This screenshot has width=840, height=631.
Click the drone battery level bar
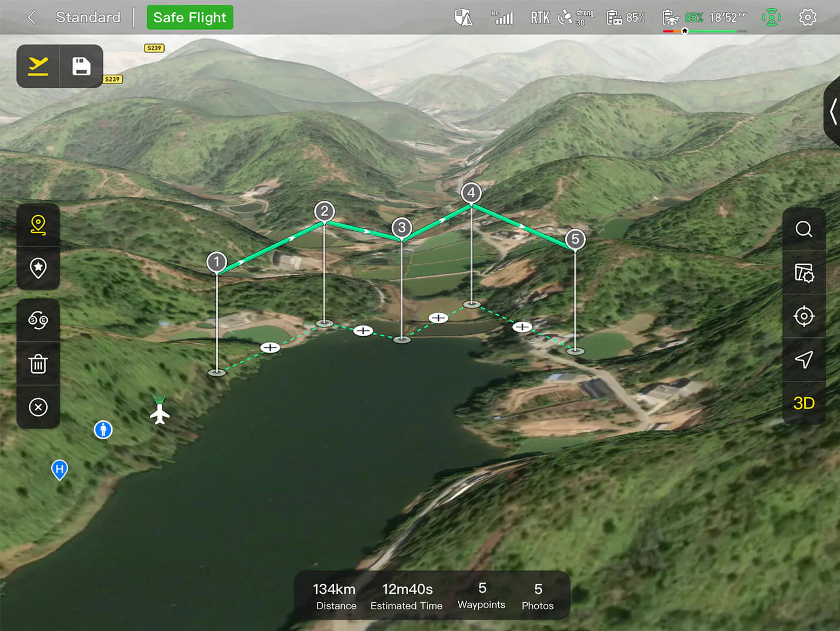tap(704, 31)
